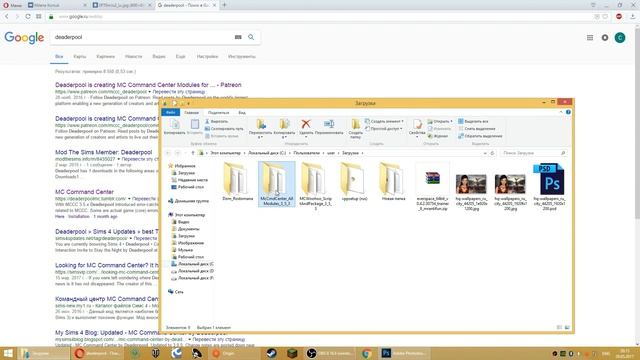Click the Explorer help question-mark icon
This screenshot has width=640, height=360.
pos(568,112)
